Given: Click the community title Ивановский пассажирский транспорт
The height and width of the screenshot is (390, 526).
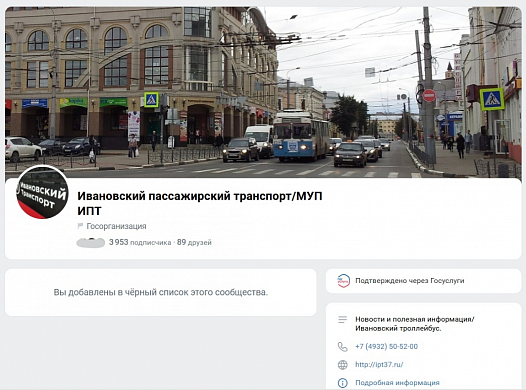Looking at the screenshot, I should (200, 203).
